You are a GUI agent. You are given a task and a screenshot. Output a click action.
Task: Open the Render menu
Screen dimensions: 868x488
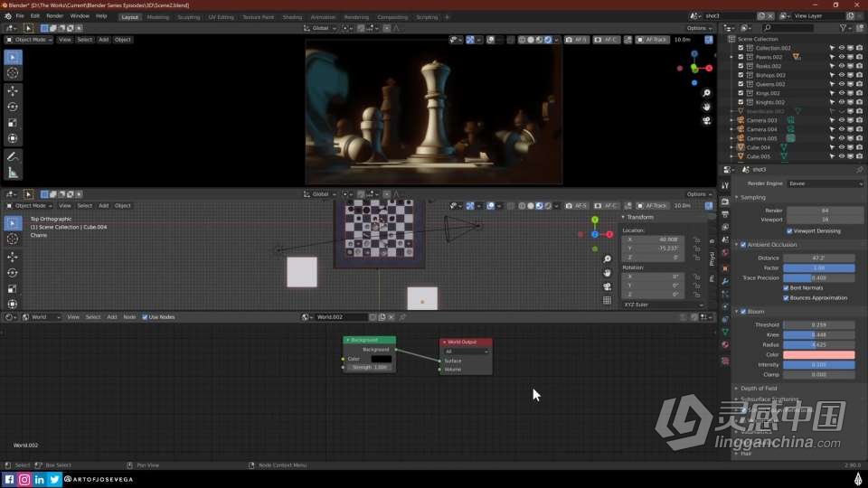tap(55, 16)
